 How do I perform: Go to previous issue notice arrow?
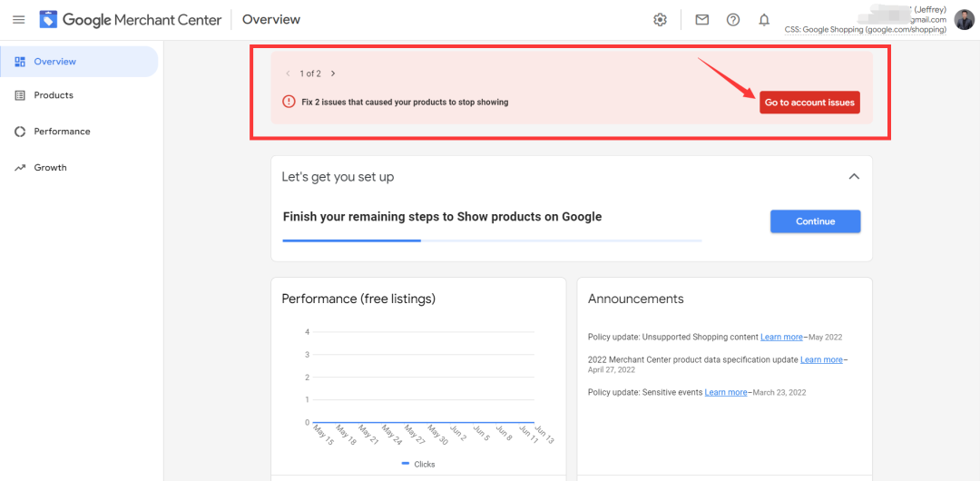tap(289, 74)
